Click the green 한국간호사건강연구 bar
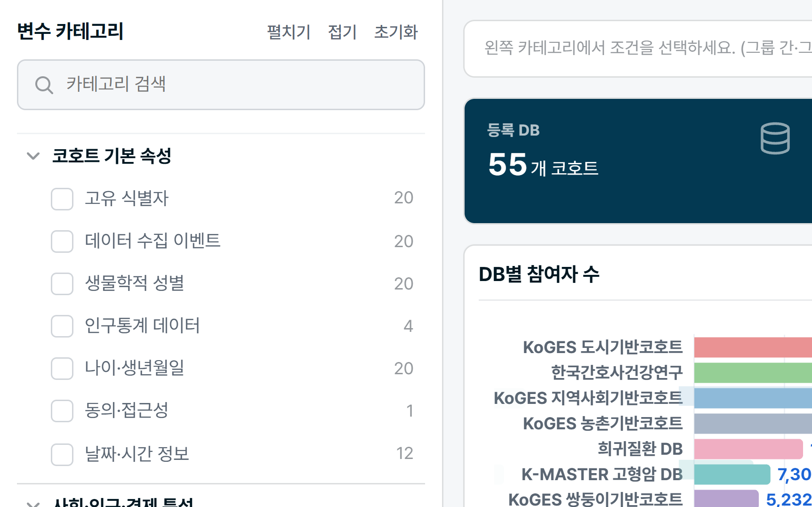812x507 pixels. pyautogui.click(x=753, y=373)
